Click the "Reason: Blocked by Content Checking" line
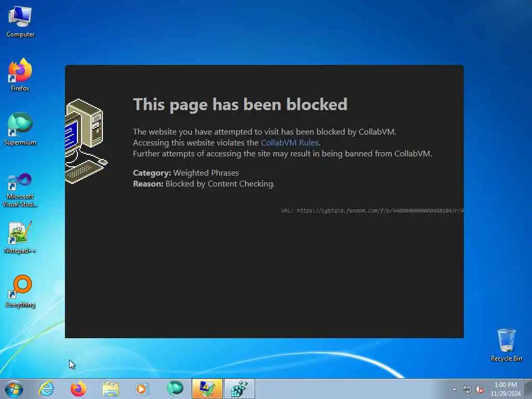Viewport: 532px width, 399px height. (204, 183)
